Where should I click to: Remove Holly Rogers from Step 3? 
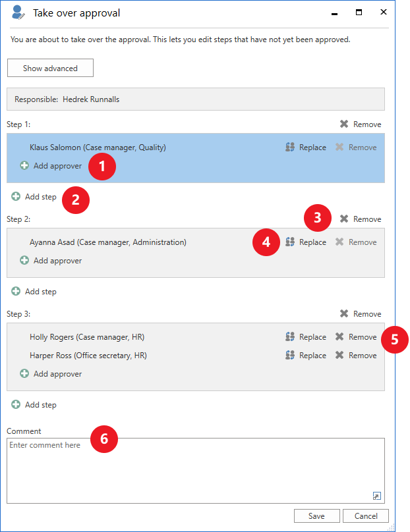356,336
